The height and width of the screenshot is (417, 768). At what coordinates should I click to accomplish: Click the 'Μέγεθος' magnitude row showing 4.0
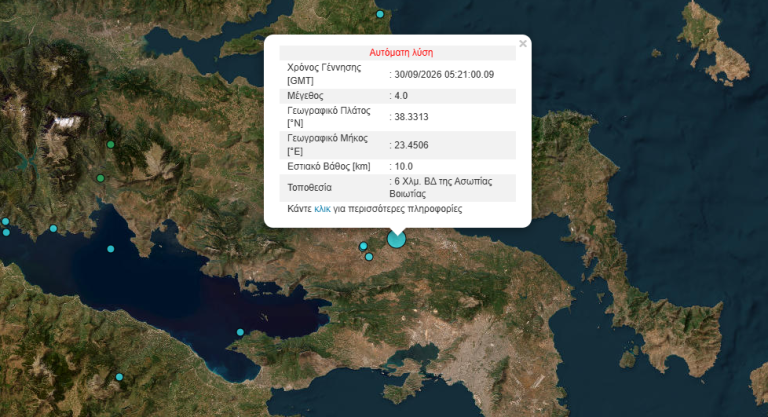click(398, 96)
